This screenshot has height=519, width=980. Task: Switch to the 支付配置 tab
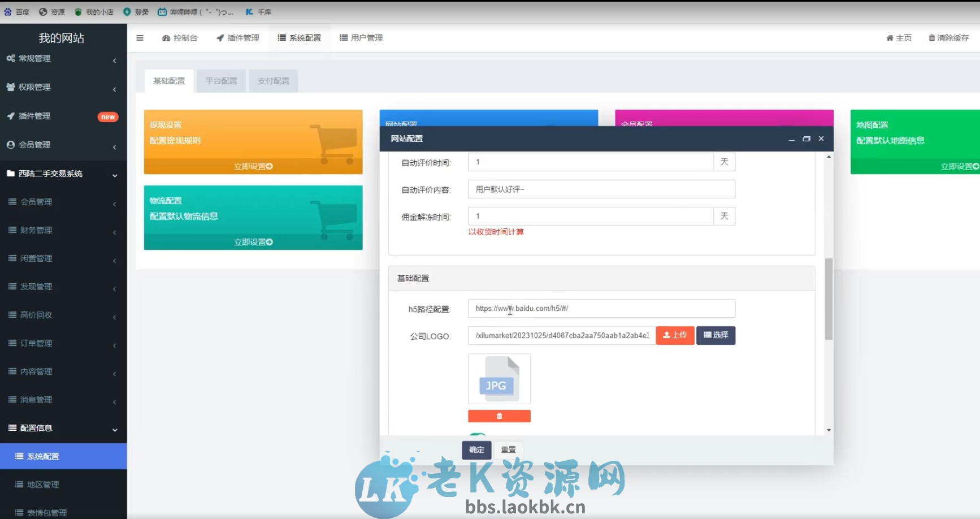coord(273,80)
